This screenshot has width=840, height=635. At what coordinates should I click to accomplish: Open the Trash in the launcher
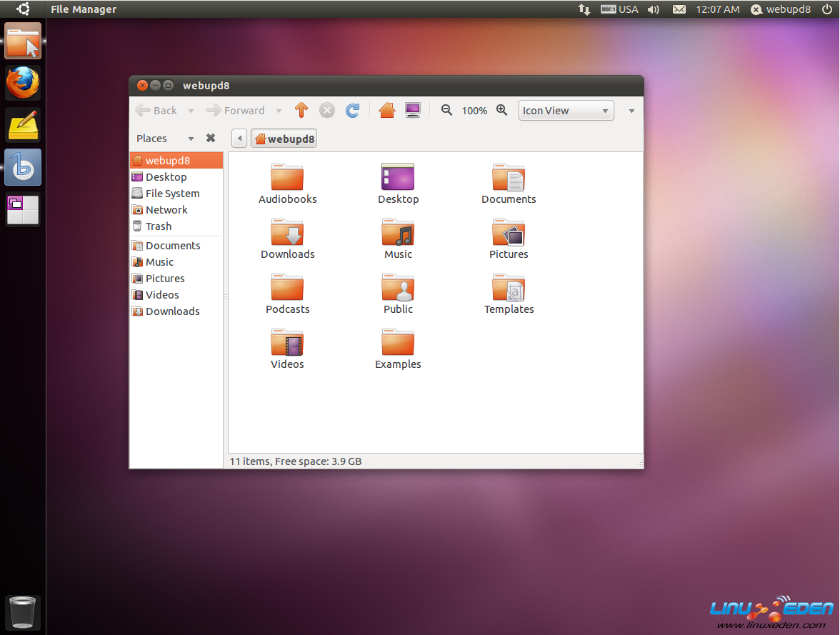pyautogui.click(x=23, y=612)
